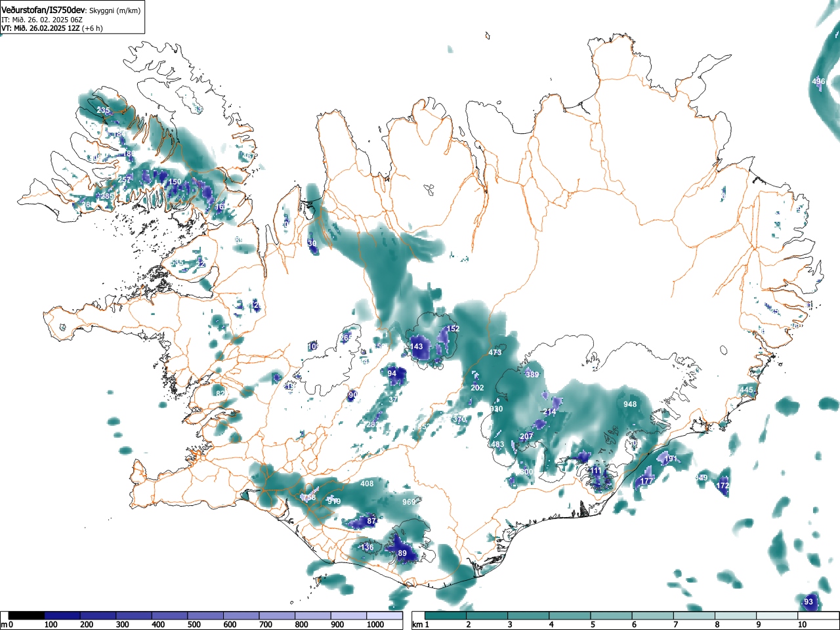Click the '285' visibility value on the map
840x630 pixels.
click(x=107, y=196)
